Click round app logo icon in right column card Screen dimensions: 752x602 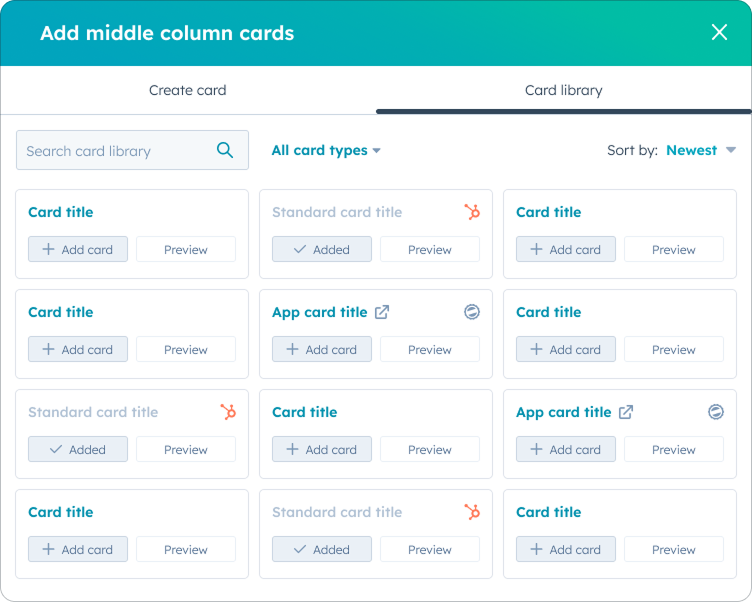[x=716, y=412]
